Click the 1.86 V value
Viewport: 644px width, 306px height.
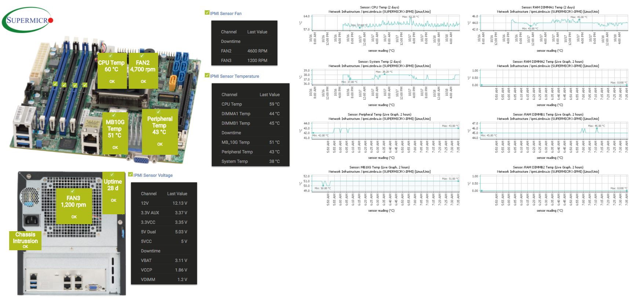(x=181, y=270)
